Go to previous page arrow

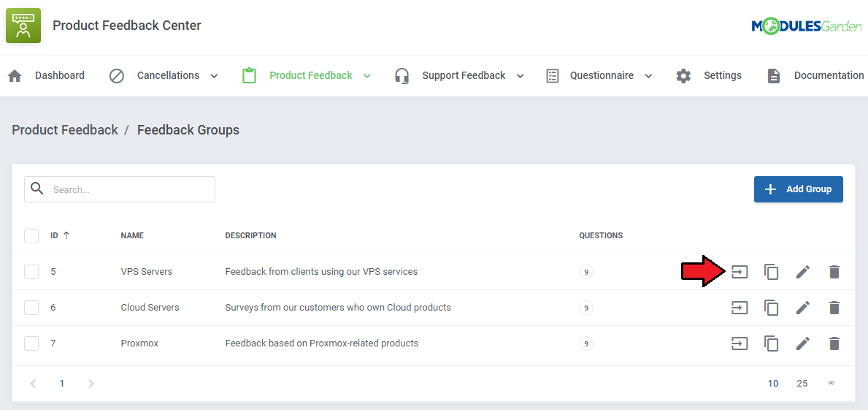click(33, 384)
